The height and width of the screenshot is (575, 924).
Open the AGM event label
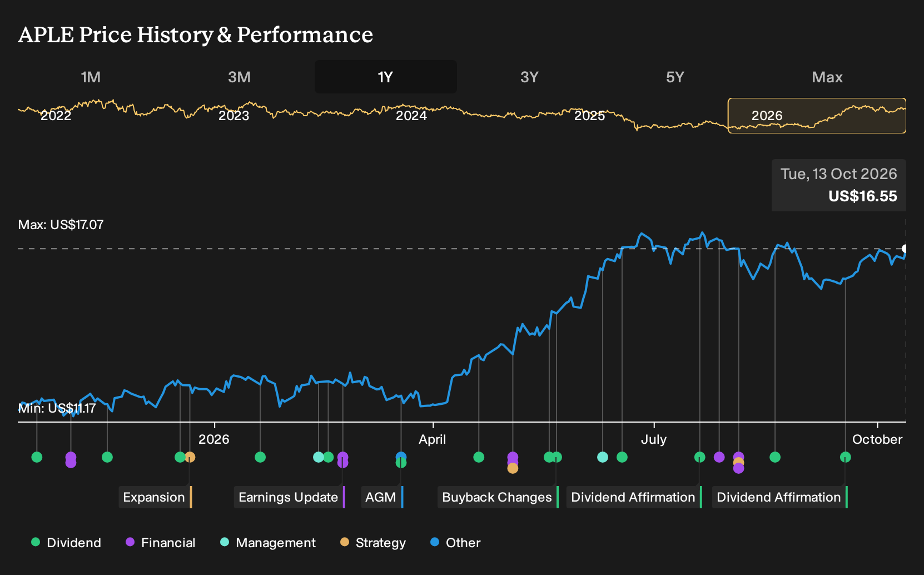pyautogui.click(x=382, y=497)
